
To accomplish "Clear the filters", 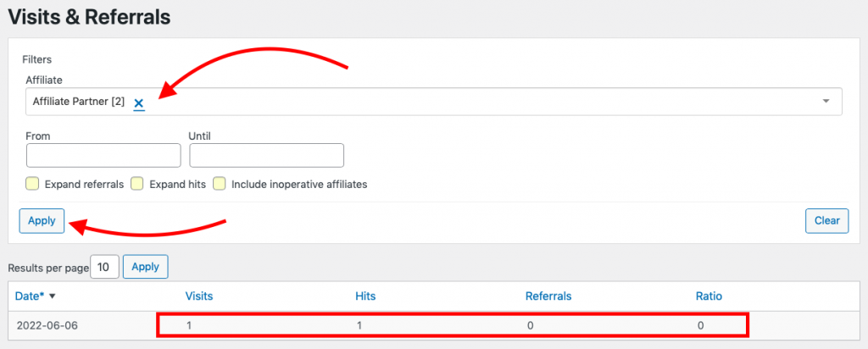I will pos(827,221).
